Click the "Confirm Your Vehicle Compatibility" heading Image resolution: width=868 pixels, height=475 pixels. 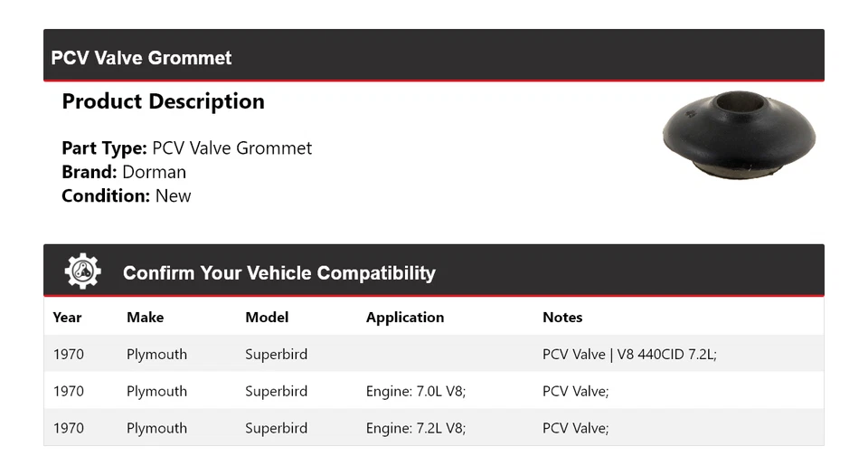click(x=278, y=272)
